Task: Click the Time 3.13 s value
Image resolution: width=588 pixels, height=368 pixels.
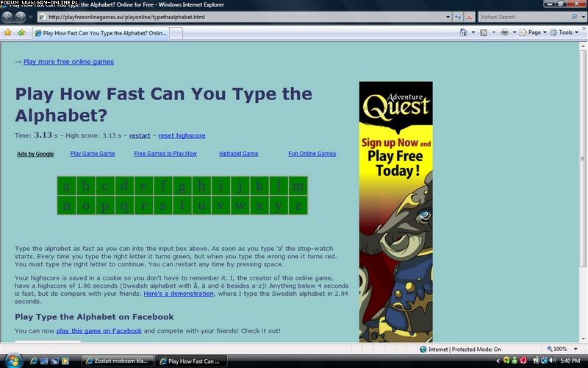Action: click(46, 135)
